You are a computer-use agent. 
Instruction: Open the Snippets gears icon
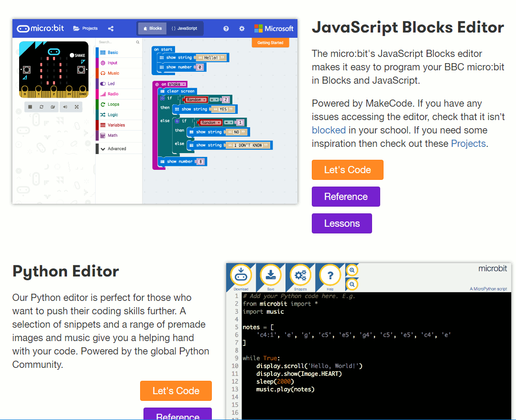(300, 275)
